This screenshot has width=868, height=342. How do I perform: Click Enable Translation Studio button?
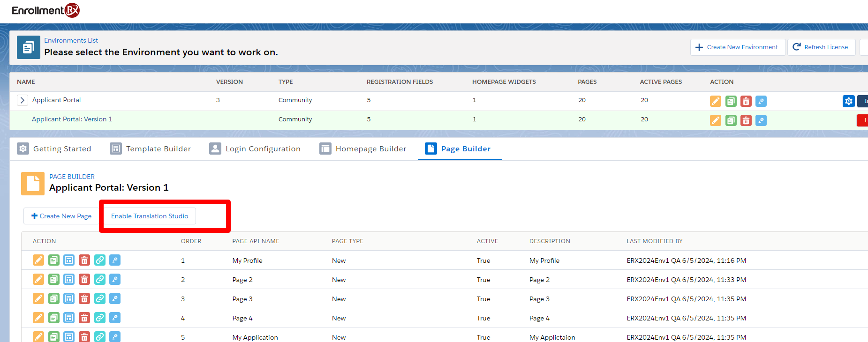(150, 216)
